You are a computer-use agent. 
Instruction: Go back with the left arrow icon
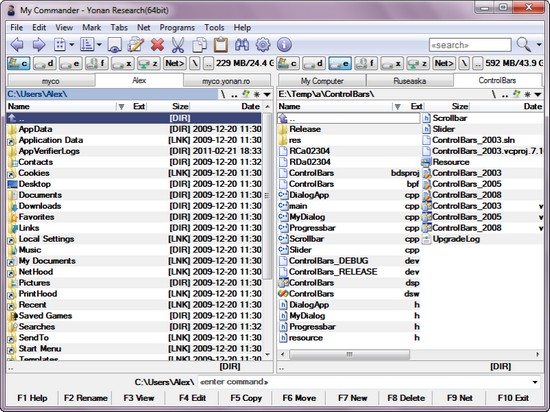(x=17, y=45)
